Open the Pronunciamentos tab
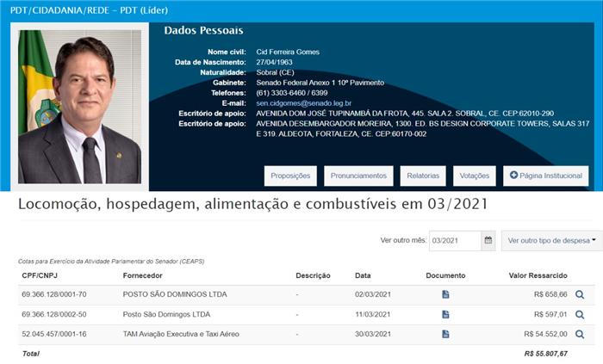This screenshot has width=603, height=364. 358,176
